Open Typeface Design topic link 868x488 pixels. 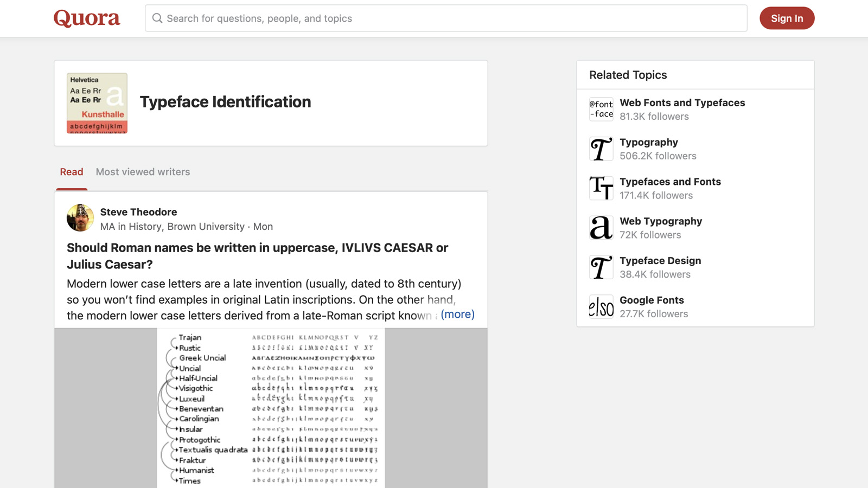(660, 261)
